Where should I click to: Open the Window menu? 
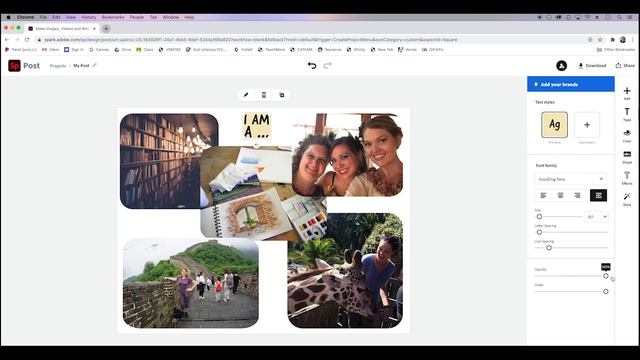pyautogui.click(x=171, y=18)
